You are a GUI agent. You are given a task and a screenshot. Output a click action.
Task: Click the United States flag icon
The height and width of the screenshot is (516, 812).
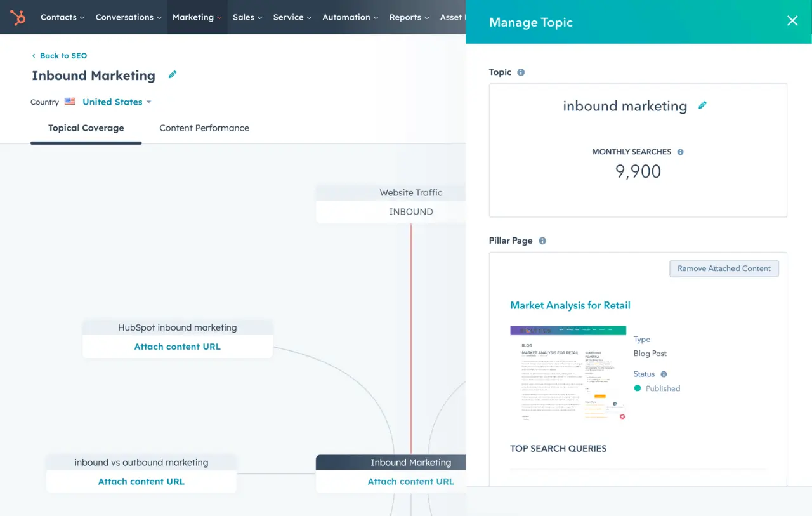pyautogui.click(x=70, y=101)
